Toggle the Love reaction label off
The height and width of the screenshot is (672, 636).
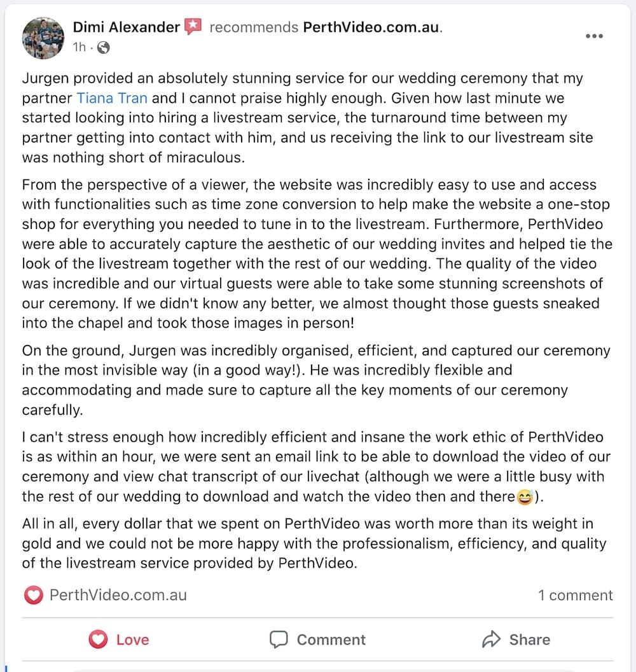132,640
